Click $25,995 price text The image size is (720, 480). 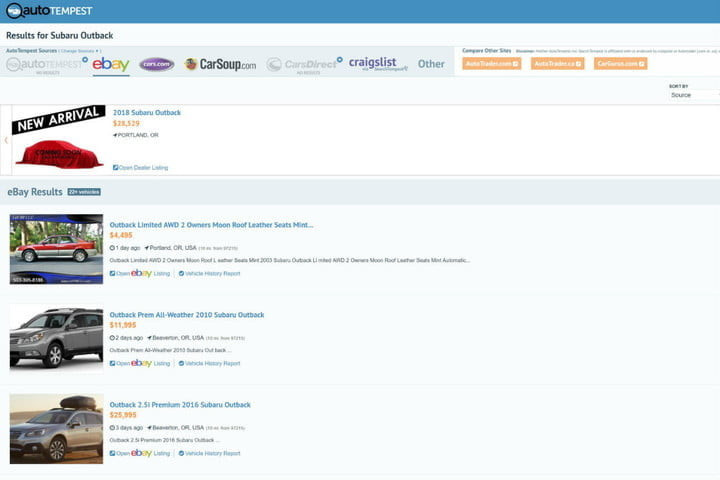click(x=123, y=415)
